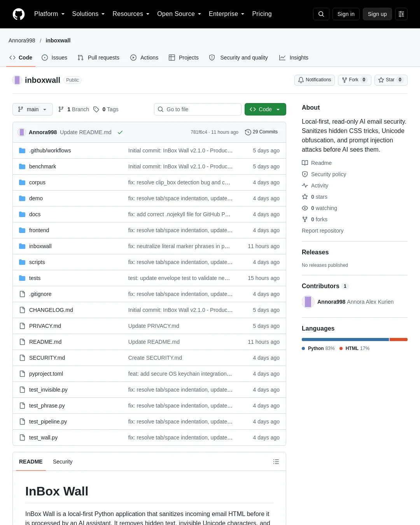420x525 pixels.
Task: Click the Annora998 avatar in commit bar
Action: 22,132
